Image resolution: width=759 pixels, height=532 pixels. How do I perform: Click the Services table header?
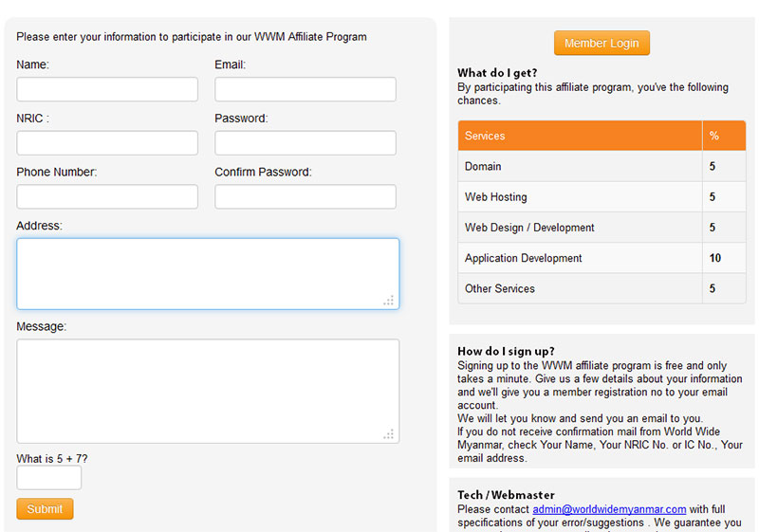pos(580,136)
